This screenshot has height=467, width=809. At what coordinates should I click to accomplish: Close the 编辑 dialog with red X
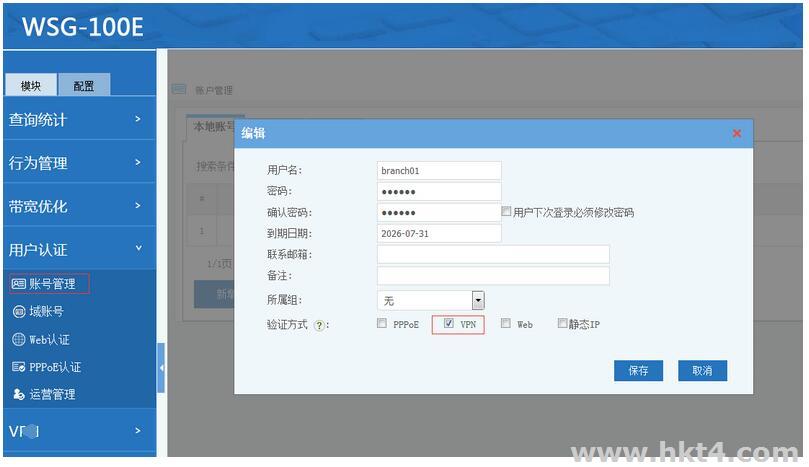pyautogui.click(x=737, y=134)
